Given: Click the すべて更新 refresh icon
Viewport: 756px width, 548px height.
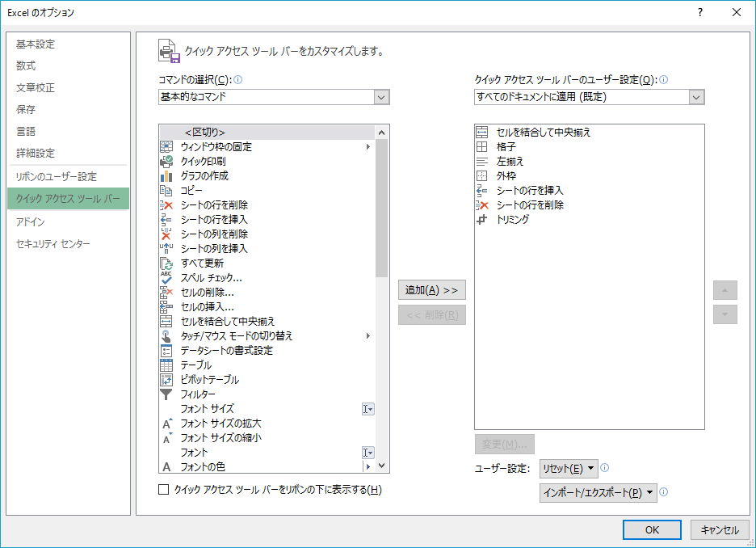Looking at the screenshot, I should pos(166,263).
